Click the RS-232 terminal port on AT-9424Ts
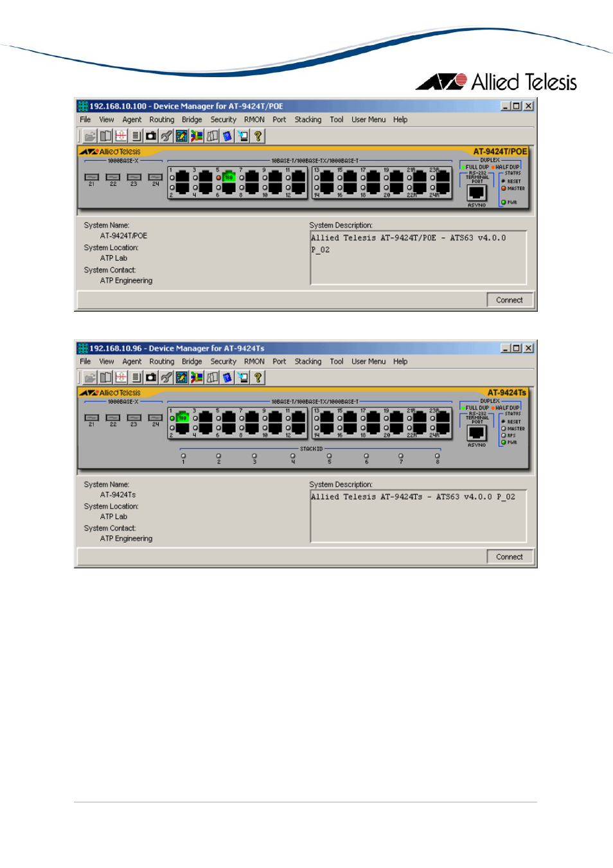Screen dimensions: 613x868 (477, 433)
